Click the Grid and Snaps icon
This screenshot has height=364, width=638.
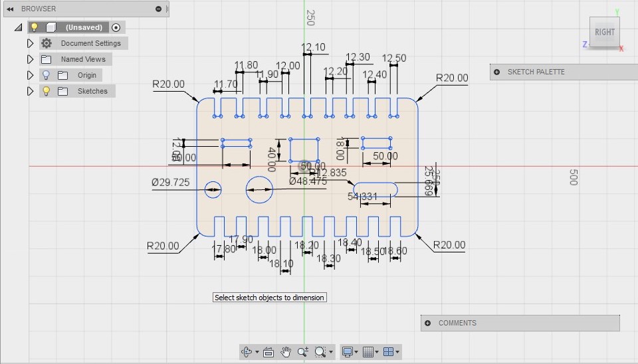368,352
